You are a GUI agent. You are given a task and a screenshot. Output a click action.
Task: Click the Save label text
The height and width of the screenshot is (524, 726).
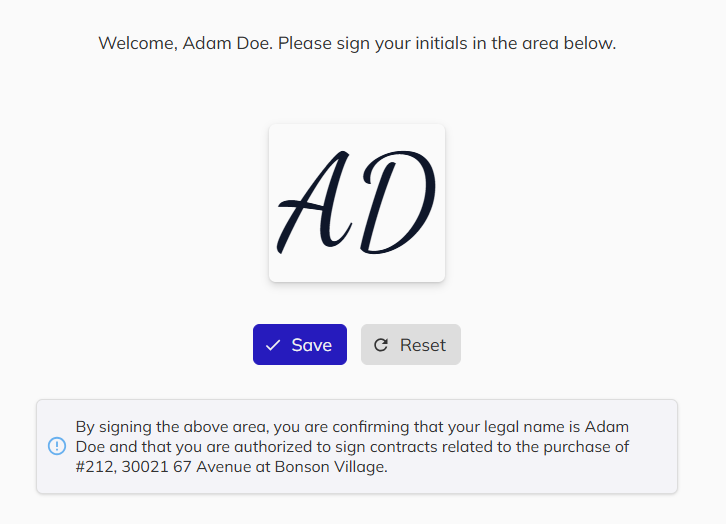311,345
